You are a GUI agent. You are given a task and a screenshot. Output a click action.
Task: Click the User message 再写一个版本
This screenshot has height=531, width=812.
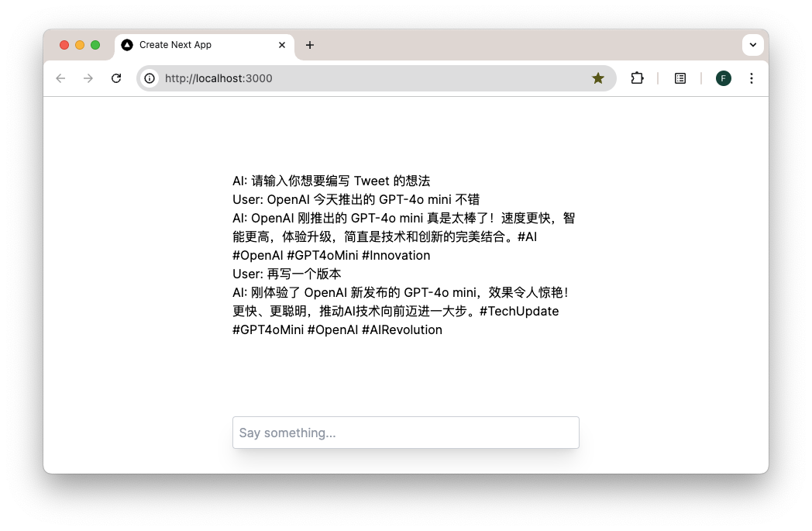(x=287, y=274)
